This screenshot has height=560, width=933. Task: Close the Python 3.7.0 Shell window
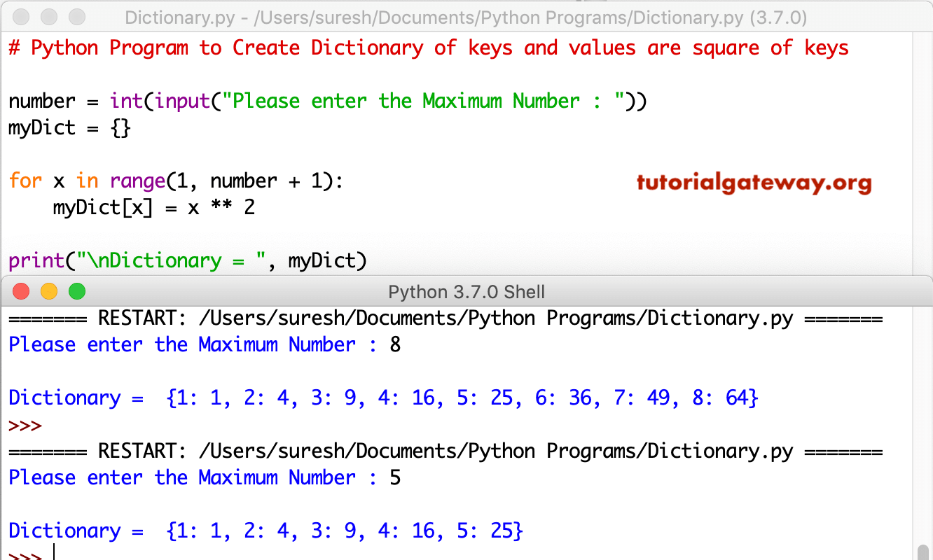click(x=20, y=291)
